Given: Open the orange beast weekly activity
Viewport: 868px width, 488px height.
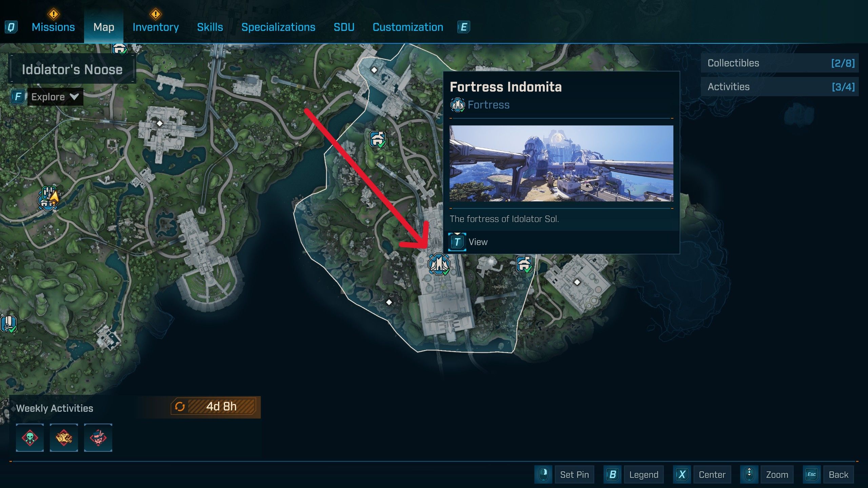Looking at the screenshot, I should [x=64, y=438].
